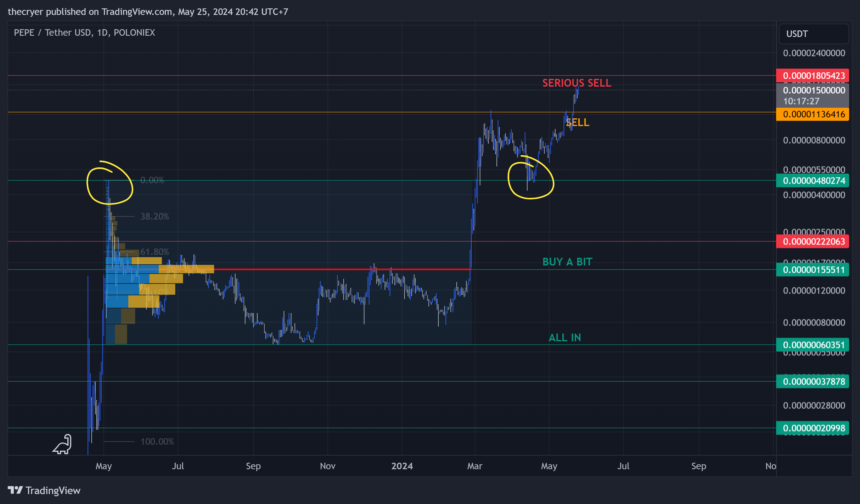Click the 0.00% Fibonacci level label
Image resolution: width=860 pixels, height=504 pixels.
pos(152,180)
